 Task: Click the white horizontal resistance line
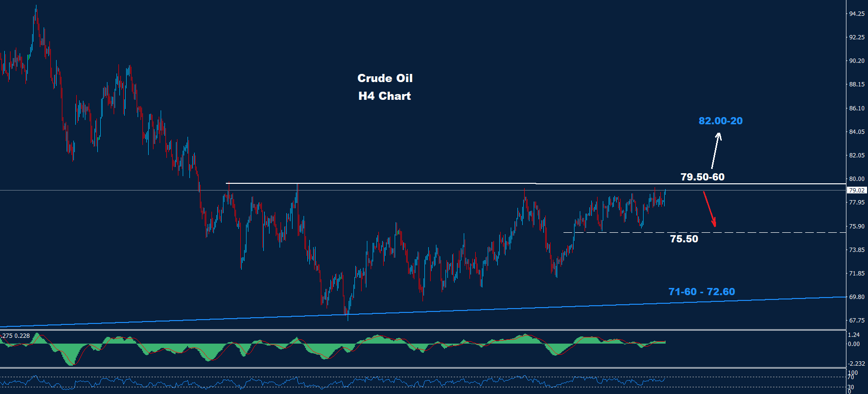pyautogui.click(x=384, y=183)
